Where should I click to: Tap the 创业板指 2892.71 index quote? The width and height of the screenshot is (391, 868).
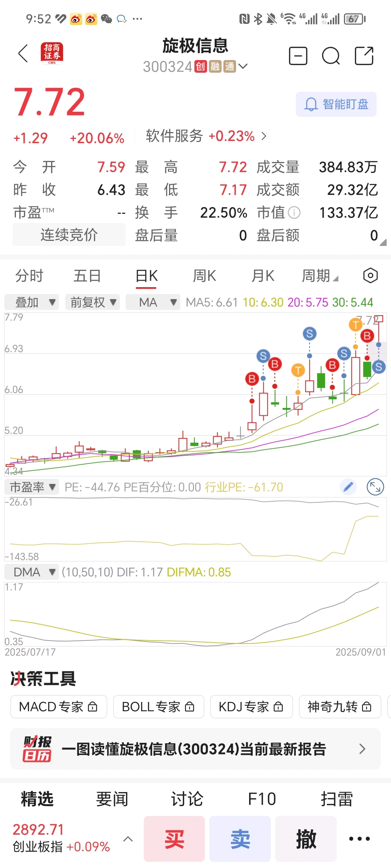pos(61,838)
